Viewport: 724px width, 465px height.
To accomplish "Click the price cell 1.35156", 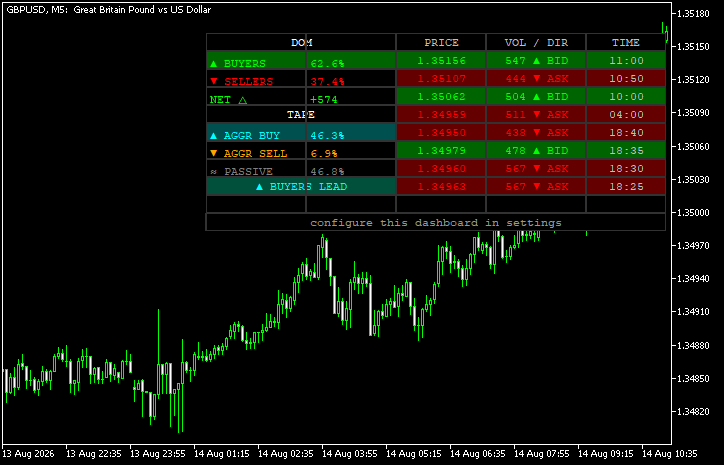I will coord(441,60).
